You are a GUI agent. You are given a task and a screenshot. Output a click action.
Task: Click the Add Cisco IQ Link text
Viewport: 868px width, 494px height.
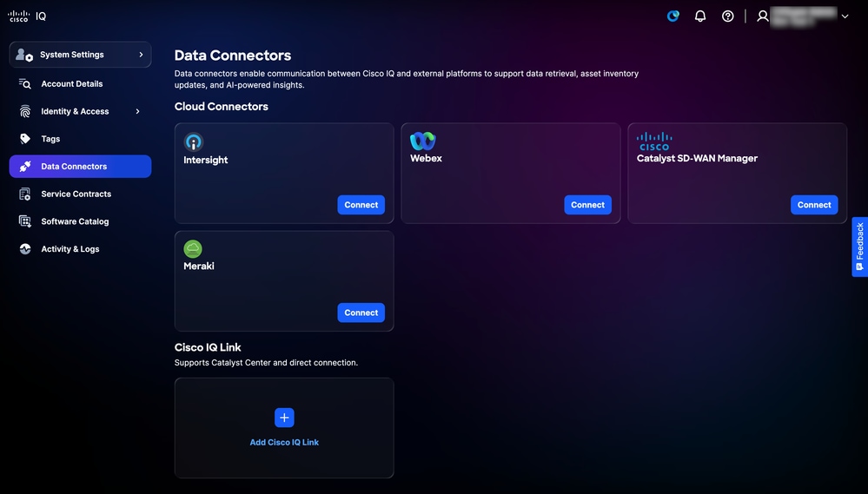[x=284, y=443]
